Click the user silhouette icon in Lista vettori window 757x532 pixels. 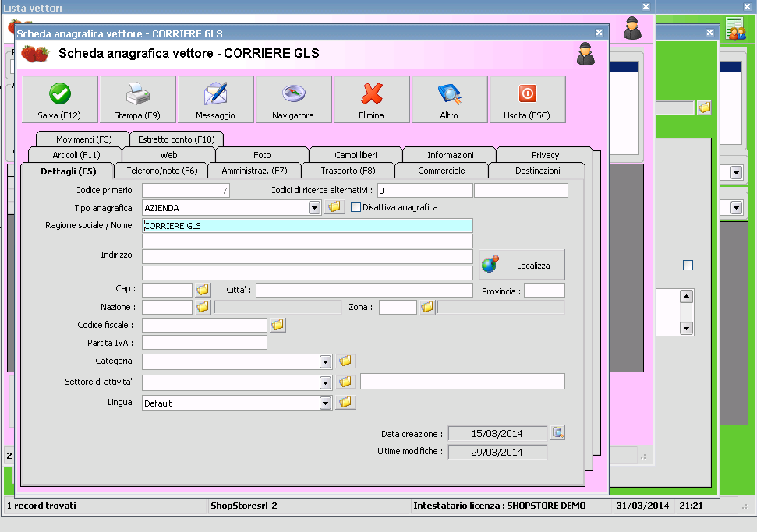632,28
